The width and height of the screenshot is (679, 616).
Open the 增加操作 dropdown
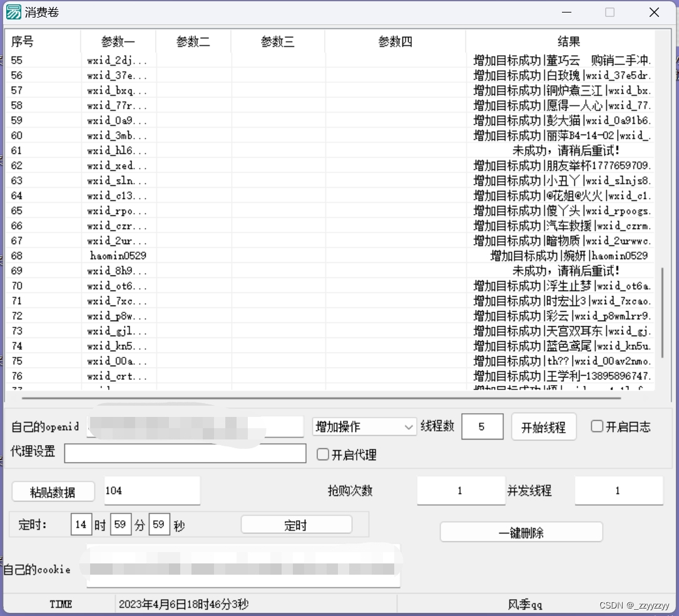pyautogui.click(x=364, y=427)
